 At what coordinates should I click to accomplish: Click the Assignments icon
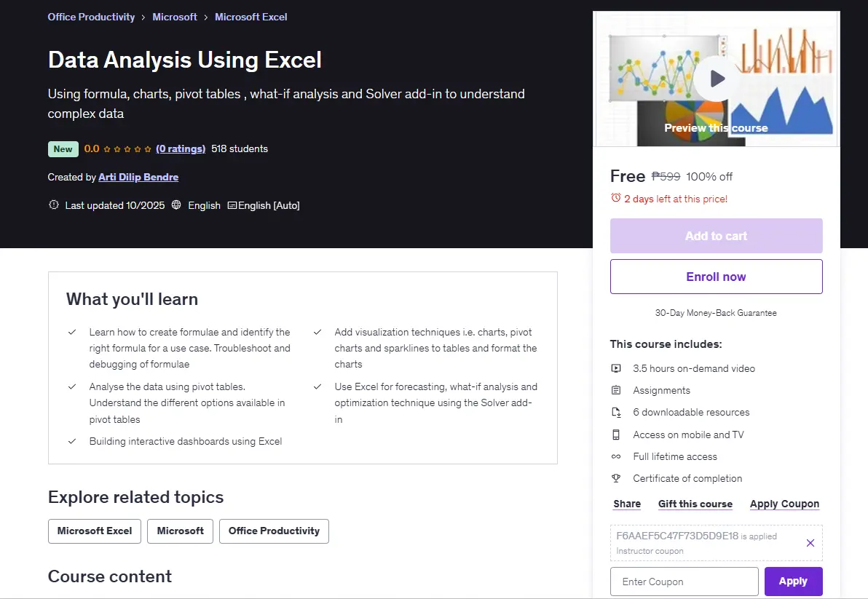pyautogui.click(x=615, y=391)
